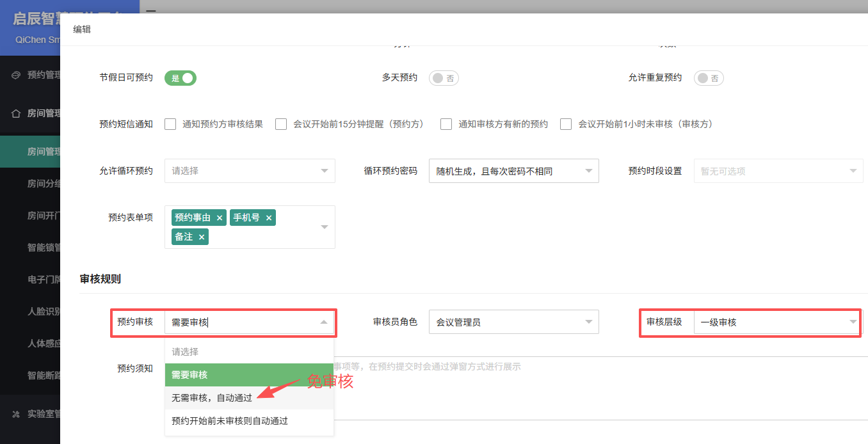
Task: Remove the 手机号 tag via its × icon
Action: [x=269, y=218]
